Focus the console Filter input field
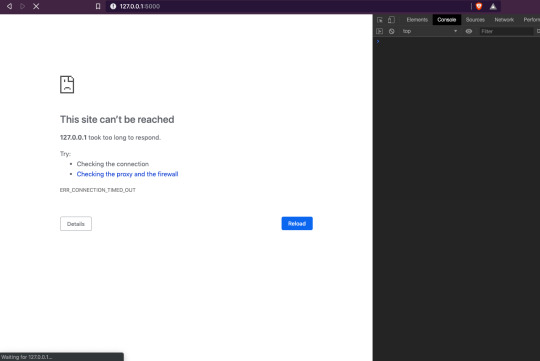This screenshot has height=361, width=540. coord(506,31)
